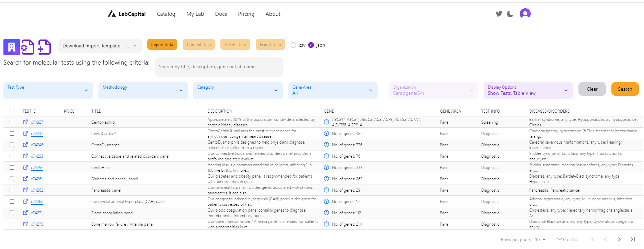Open external link icon for c74237
This screenshot has height=249, width=644.
pos(25,133)
